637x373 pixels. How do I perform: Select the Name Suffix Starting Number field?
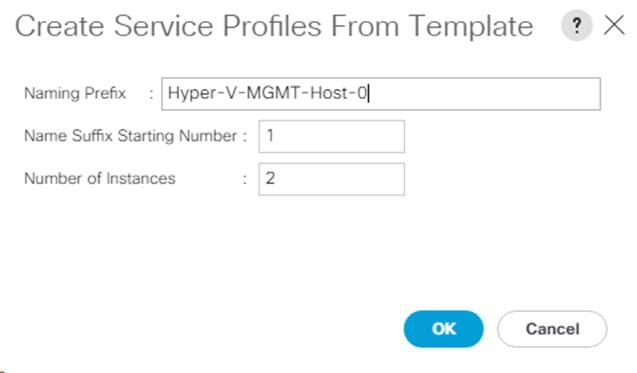pos(332,136)
